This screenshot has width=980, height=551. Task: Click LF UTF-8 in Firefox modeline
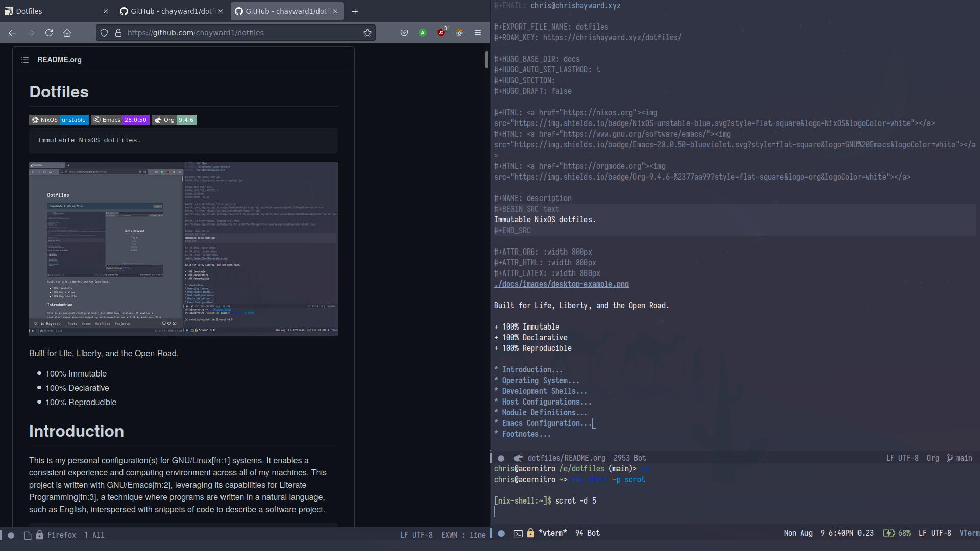(x=416, y=535)
